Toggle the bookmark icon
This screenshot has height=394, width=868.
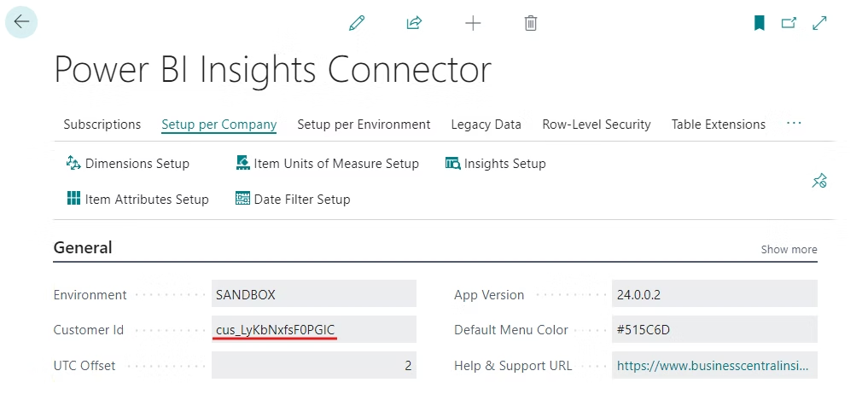click(759, 23)
